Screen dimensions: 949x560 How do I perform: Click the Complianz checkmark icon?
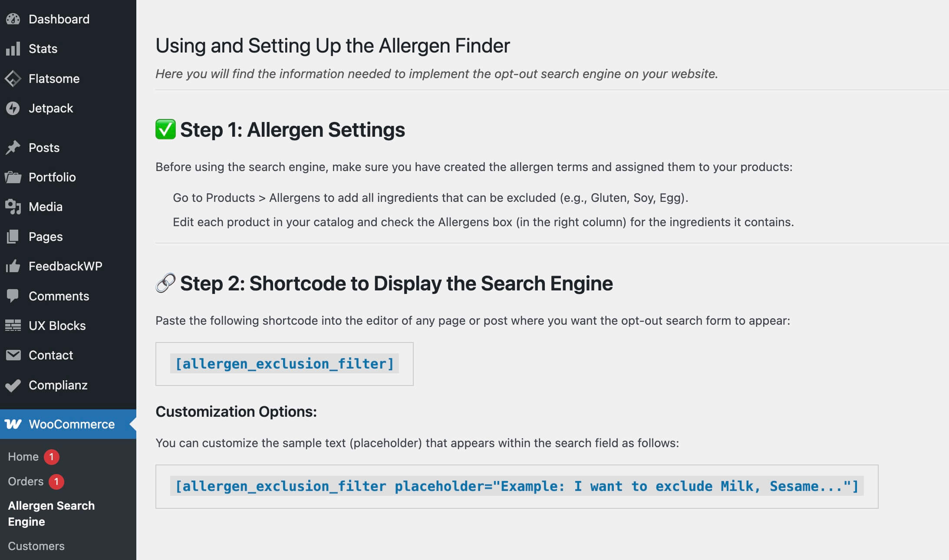click(x=13, y=385)
